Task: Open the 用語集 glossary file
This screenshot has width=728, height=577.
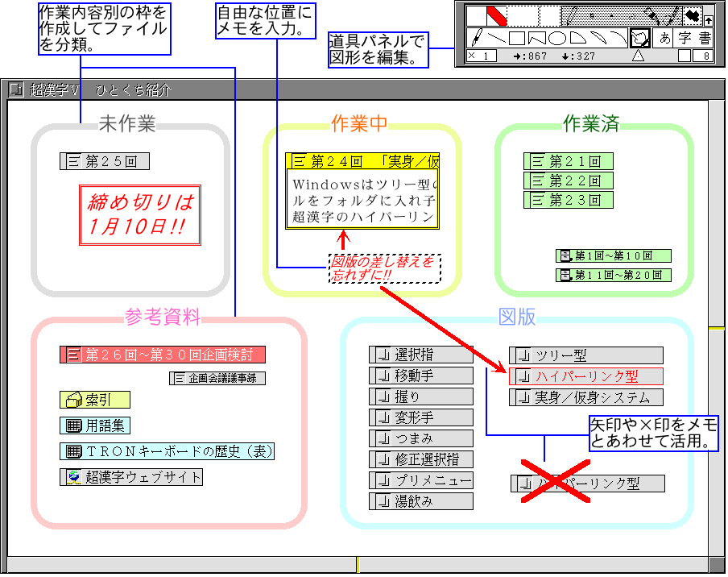Action: click(x=95, y=425)
